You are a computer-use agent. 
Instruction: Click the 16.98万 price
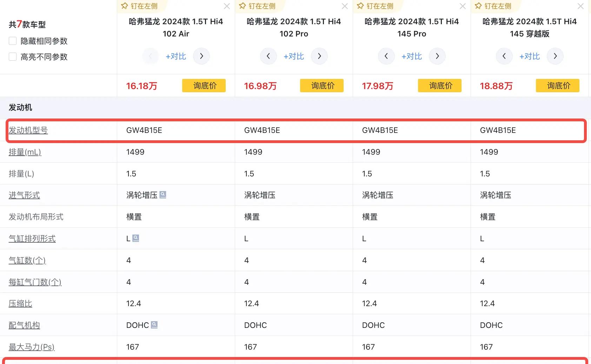coord(260,86)
